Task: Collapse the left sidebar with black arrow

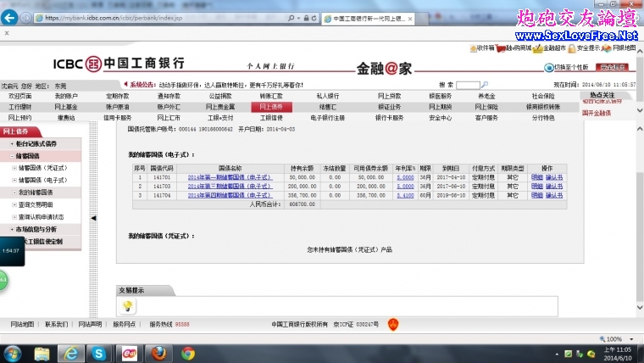Action: click(93, 218)
